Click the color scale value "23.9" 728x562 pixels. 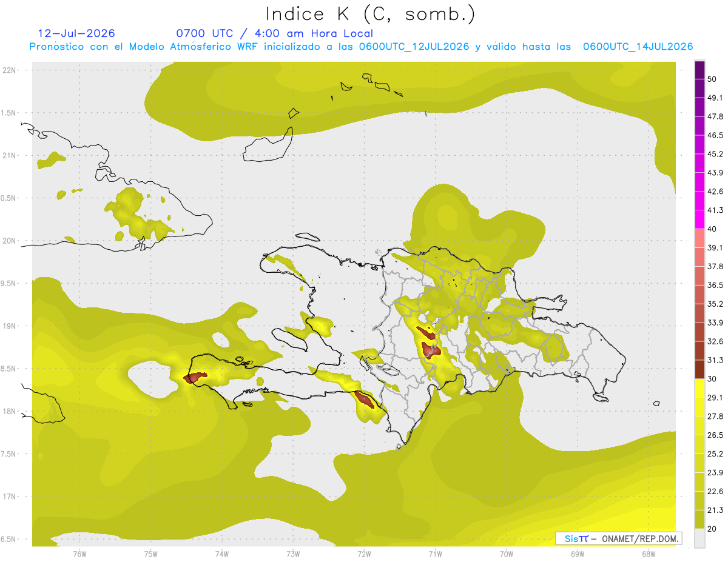pos(715,473)
